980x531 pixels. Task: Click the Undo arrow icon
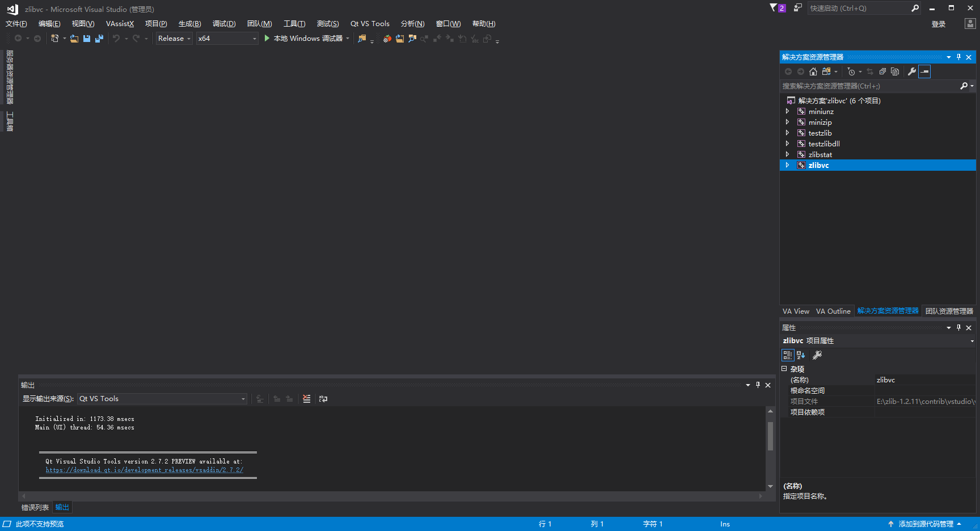[x=116, y=39]
